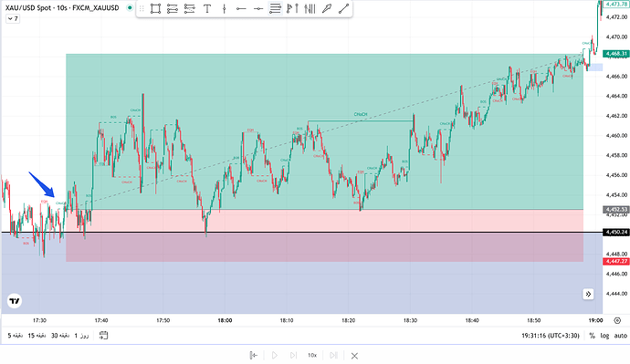
Task: Select the green profit zone of long position
Action: 325,131
